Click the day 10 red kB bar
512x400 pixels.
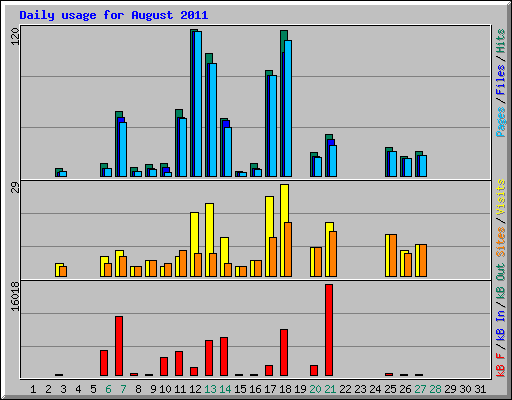point(164,367)
